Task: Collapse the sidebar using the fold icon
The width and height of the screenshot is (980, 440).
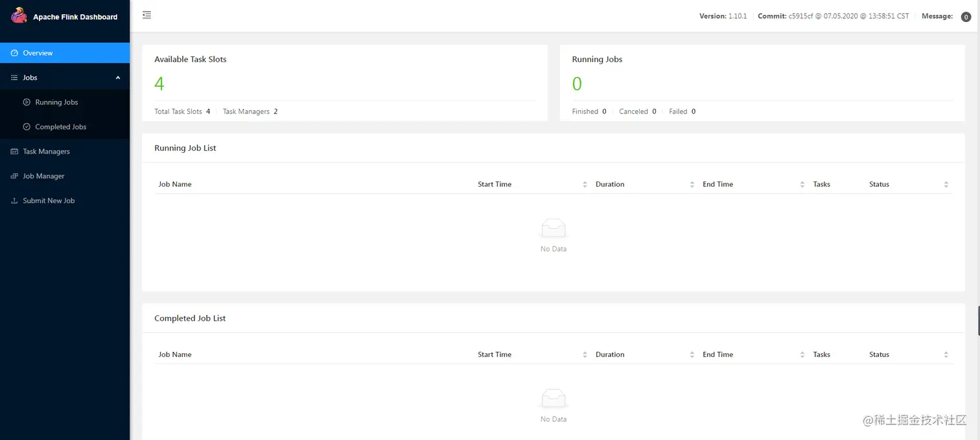Action: click(147, 15)
